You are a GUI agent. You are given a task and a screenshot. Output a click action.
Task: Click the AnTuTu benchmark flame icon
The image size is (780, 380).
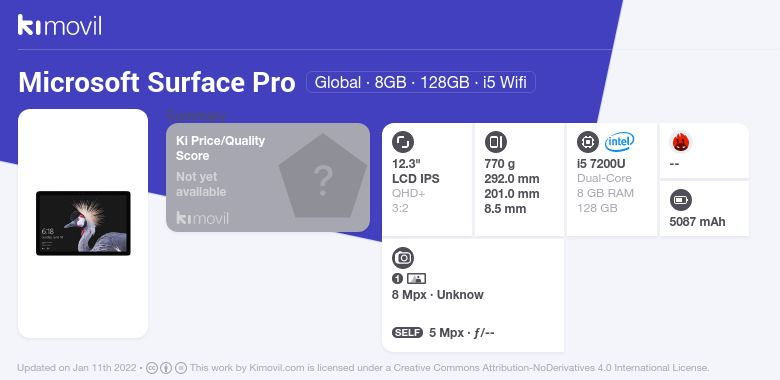point(680,143)
